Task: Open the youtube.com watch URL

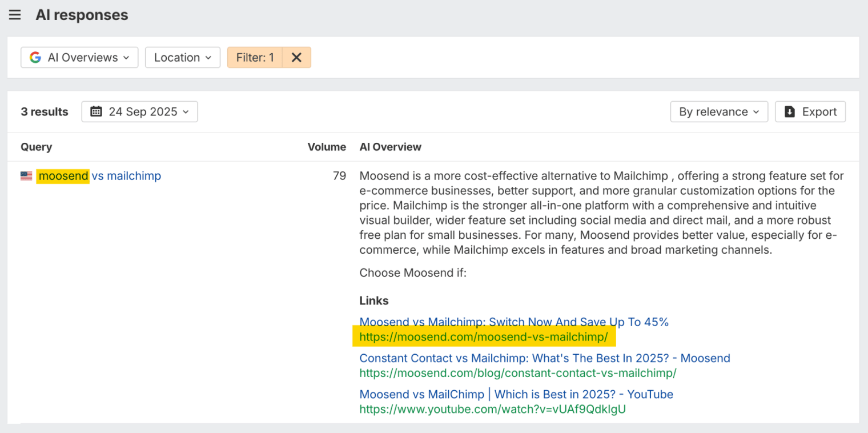Action: pyautogui.click(x=493, y=409)
